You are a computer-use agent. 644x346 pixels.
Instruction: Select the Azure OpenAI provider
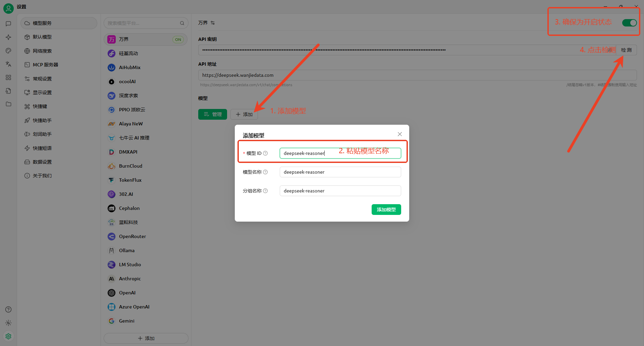click(146, 307)
